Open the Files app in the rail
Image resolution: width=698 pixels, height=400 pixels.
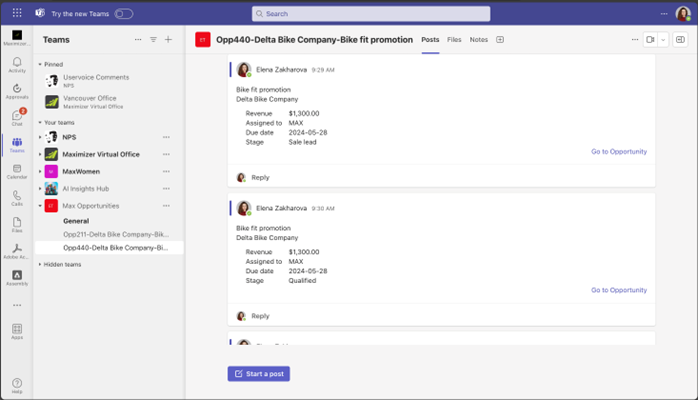17,225
